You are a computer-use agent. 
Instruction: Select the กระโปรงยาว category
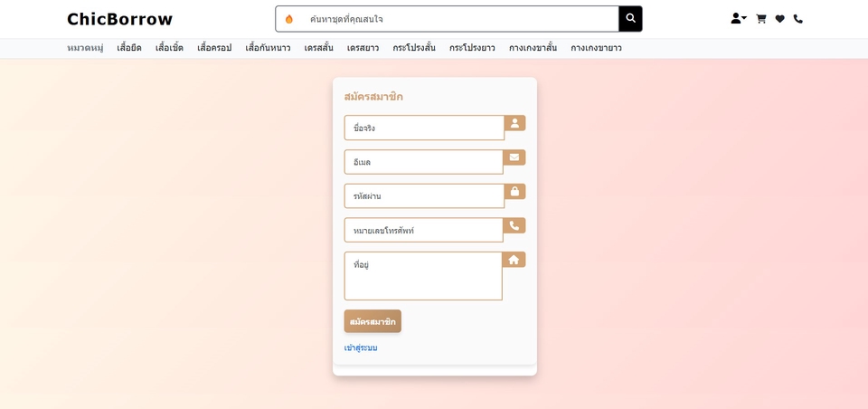pyautogui.click(x=472, y=48)
